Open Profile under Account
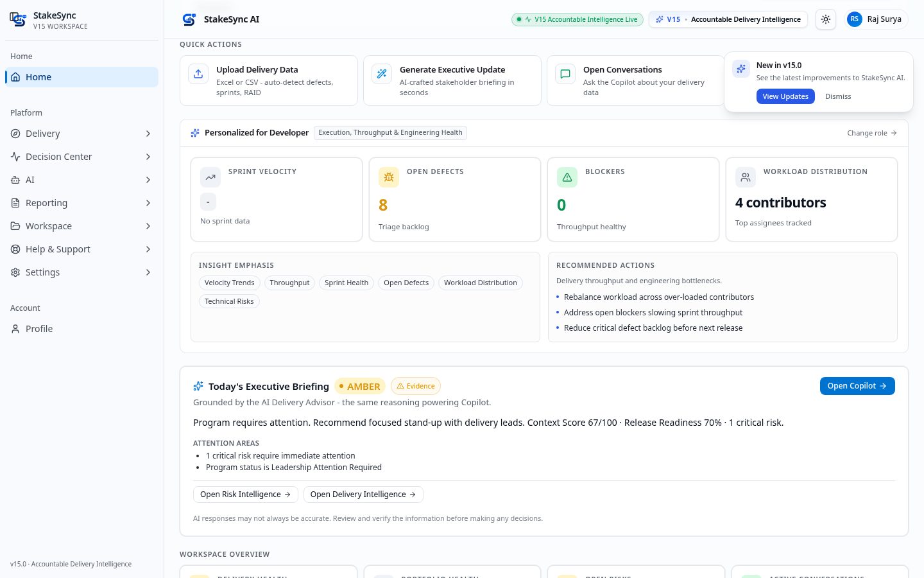This screenshot has width=924, height=578. (81, 329)
